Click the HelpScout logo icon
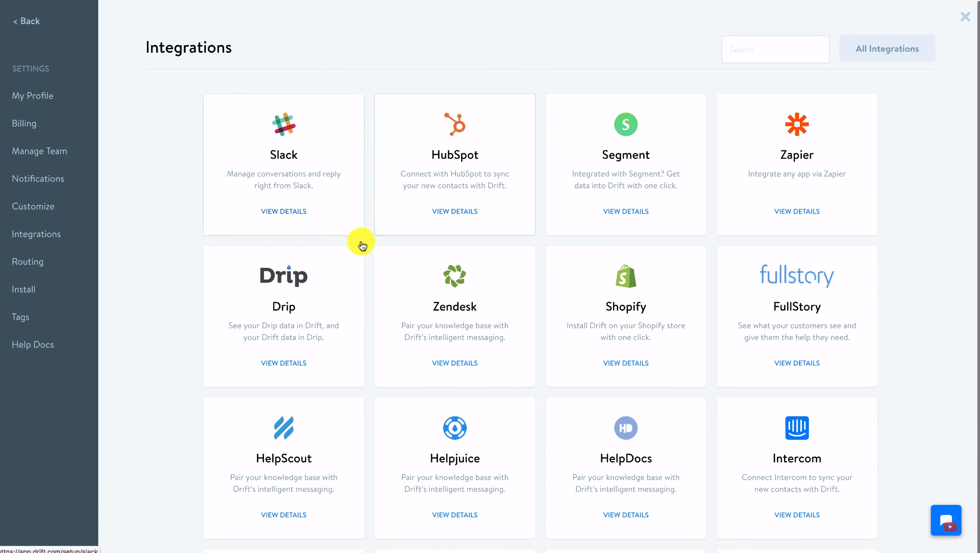 (x=284, y=428)
